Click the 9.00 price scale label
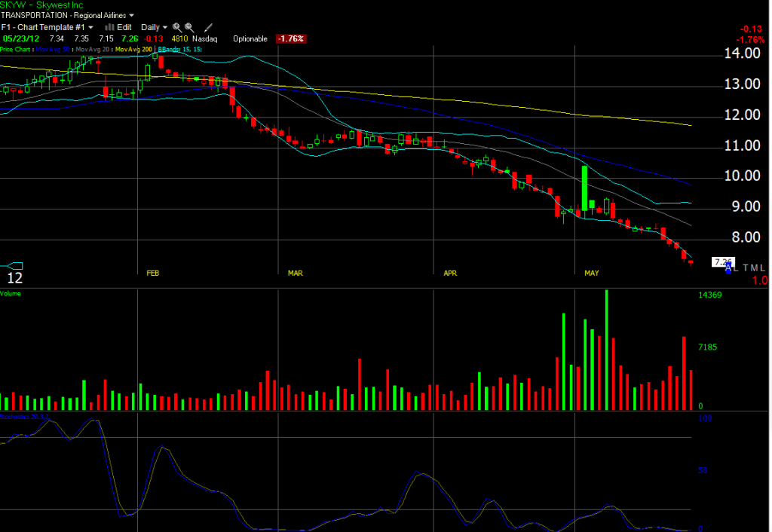This screenshot has width=772, height=532. point(746,206)
